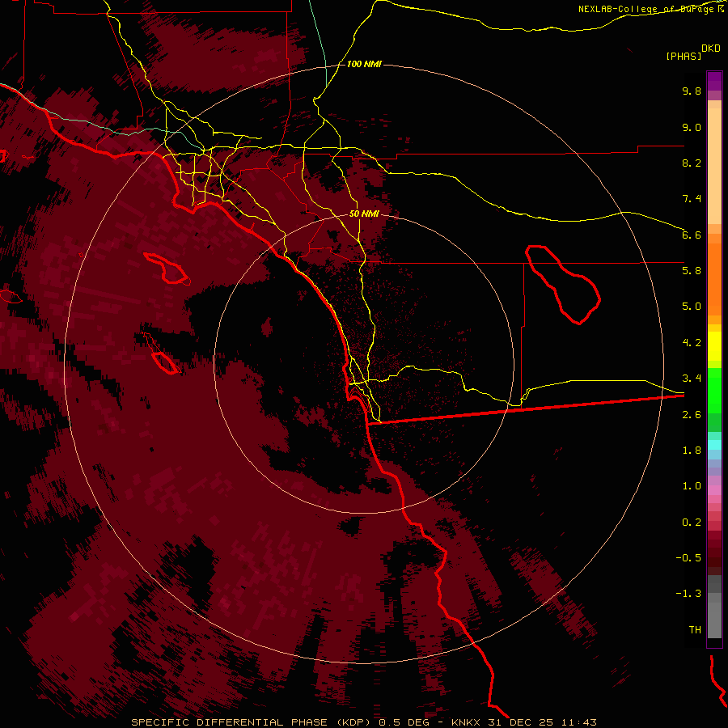Click the orange segment of the color bar

click(x=714, y=278)
